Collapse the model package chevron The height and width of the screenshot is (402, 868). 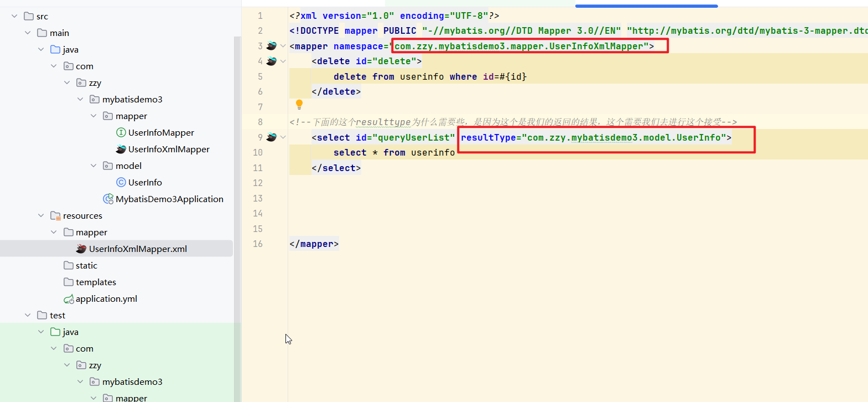(x=93, y=166)
